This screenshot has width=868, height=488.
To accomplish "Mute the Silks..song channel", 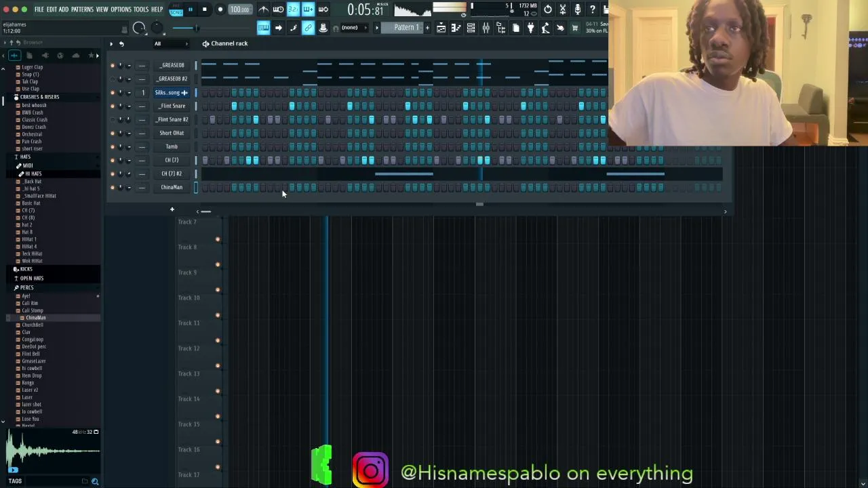I will (113, 92).
